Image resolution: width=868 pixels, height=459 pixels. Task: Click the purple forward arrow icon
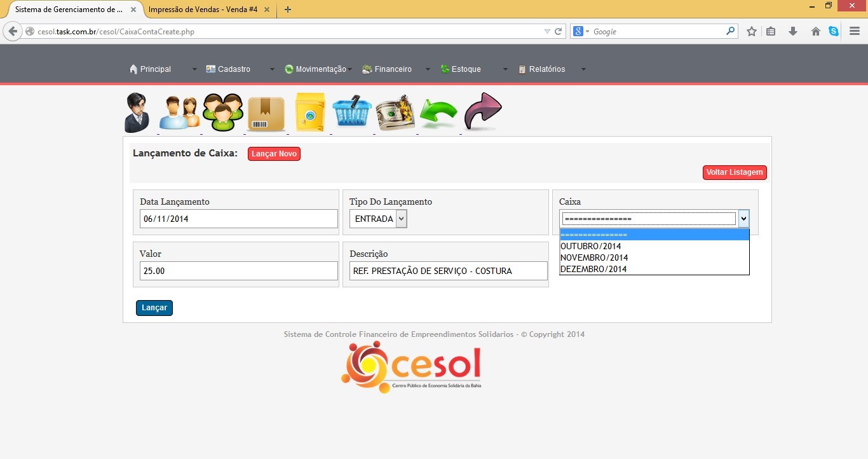483,112
